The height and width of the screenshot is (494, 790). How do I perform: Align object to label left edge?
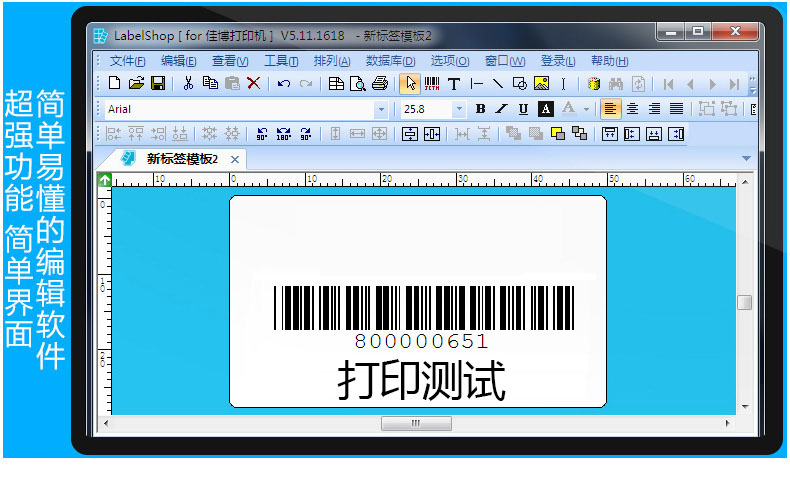pos(632,134)
